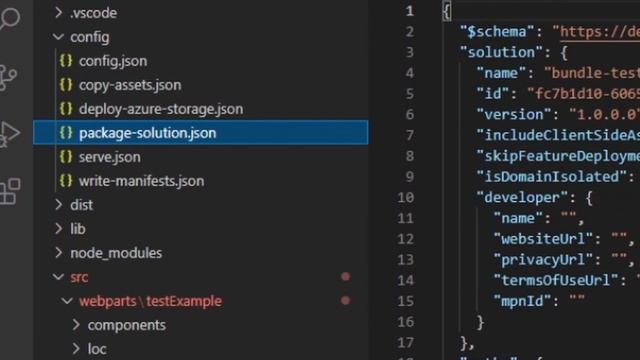
Task: Open config.json file
Action: coord(113,61)
